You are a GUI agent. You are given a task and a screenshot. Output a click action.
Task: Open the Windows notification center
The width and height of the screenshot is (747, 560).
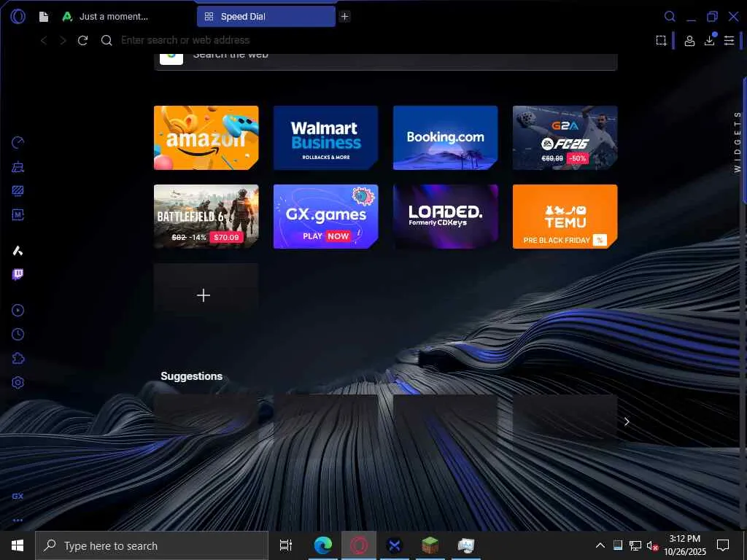[723, 545]
